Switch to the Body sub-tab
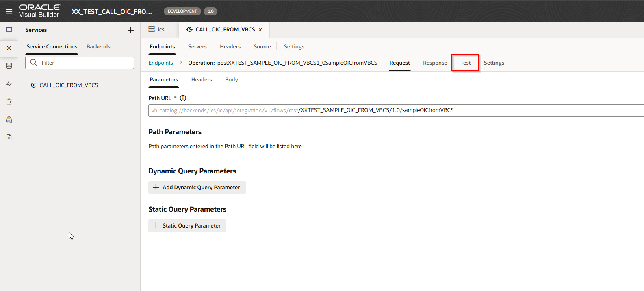Viewport: 644px width, 291px height. [x=231, y=80]
